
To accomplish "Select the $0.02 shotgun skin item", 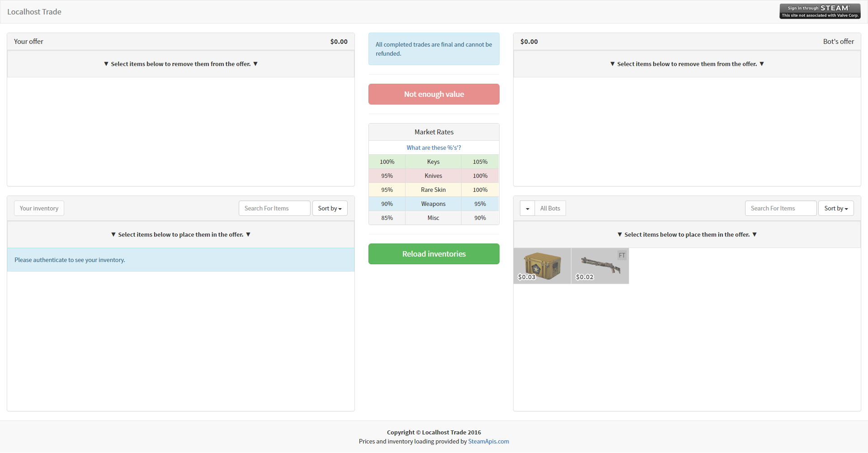I will 599,266.
